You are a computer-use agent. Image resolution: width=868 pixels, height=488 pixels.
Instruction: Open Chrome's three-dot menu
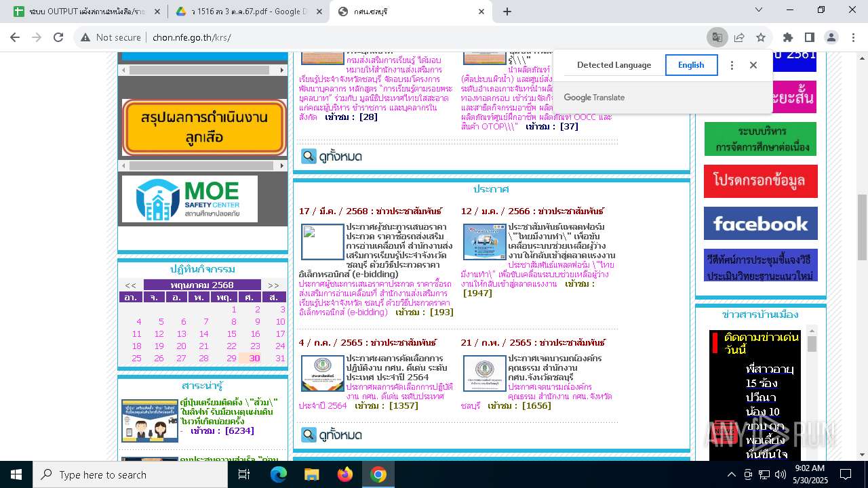point(853,37)
